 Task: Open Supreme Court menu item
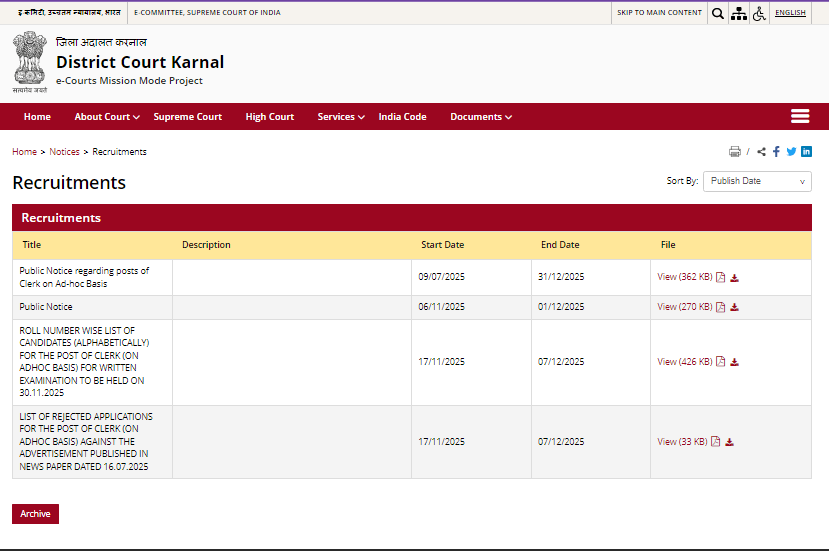[x=188, y=116]
